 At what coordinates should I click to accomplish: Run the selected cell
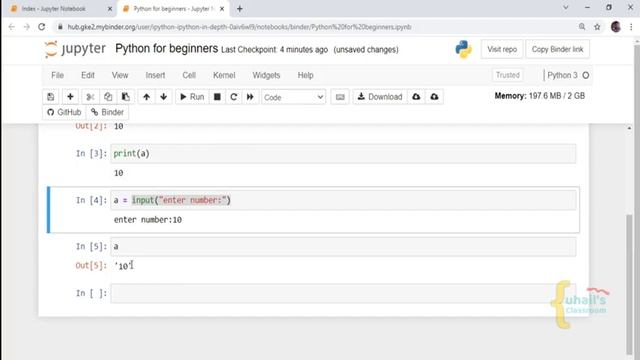pos(192,97)
